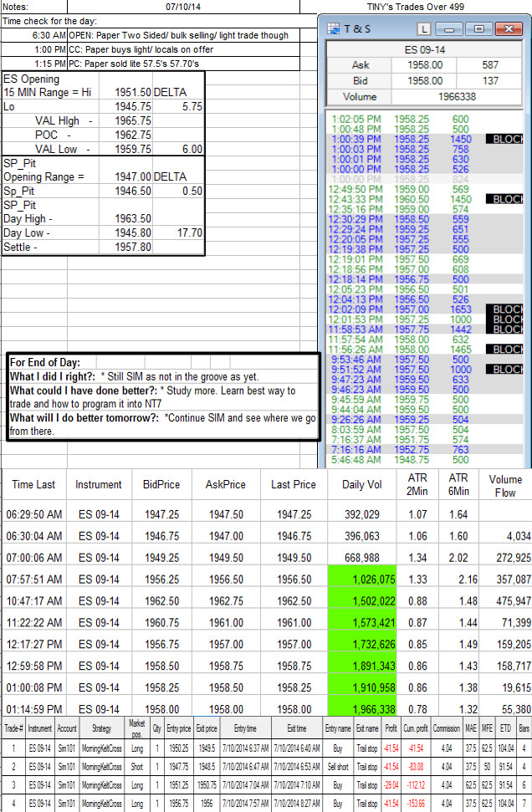Select the 10:47:17 AM time cell
This screenshot has height=812, width=532.
click(x=34, y=601)
